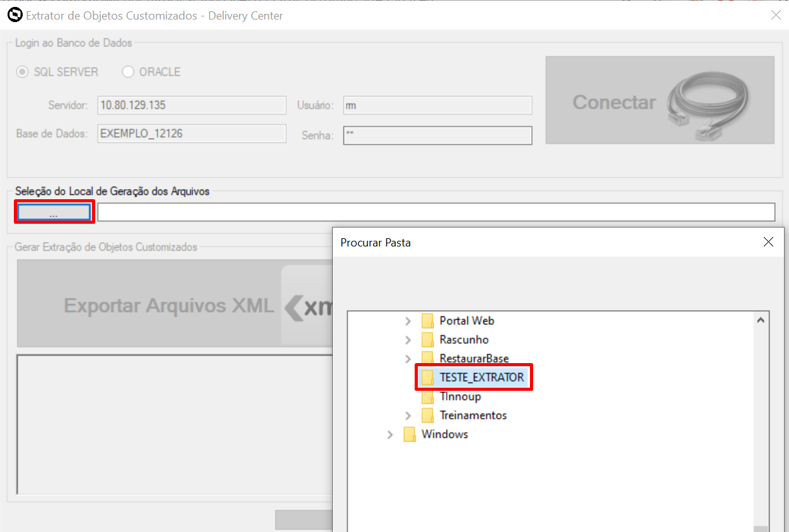Expand the Portal Web folder
Image resolution: width=789 pixels, height=532 pixels.
click(408, 321)
